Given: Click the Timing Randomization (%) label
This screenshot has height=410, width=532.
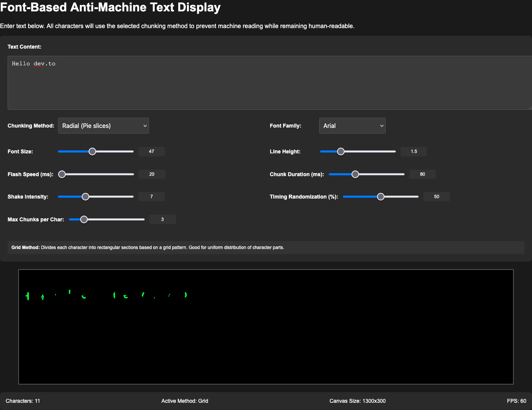Looking at the screenshot, I should tap(304, 197).
